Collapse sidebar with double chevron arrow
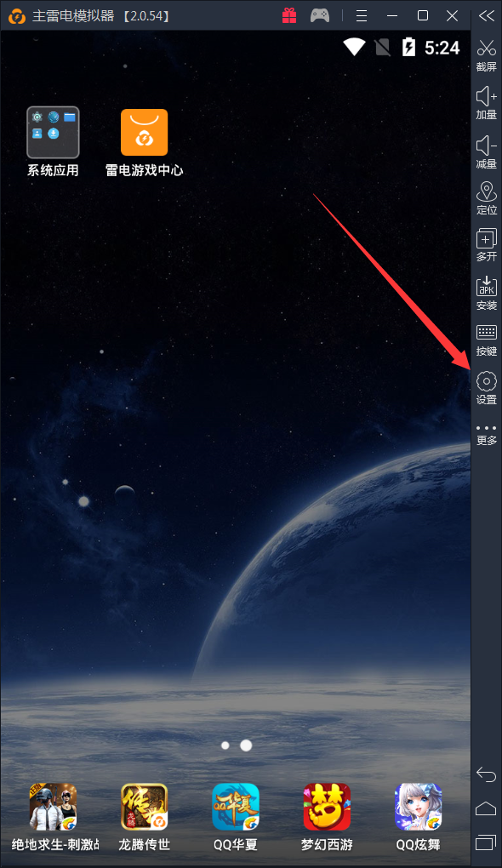 [x=487, y=15]
